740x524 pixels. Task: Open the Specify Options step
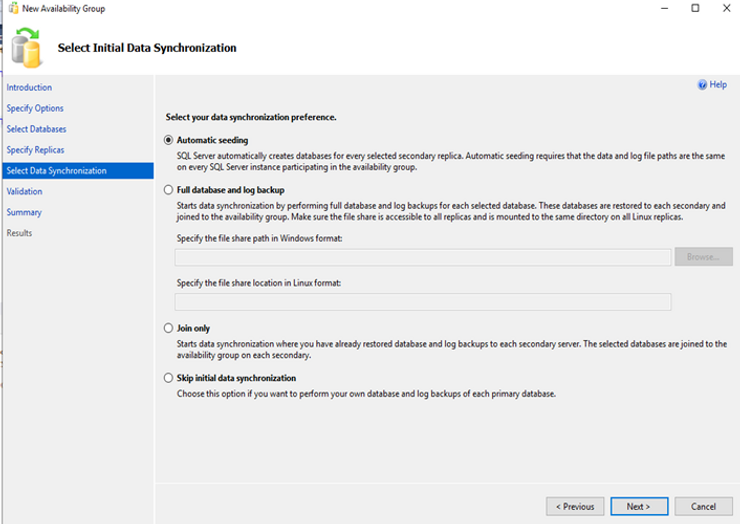35,108
